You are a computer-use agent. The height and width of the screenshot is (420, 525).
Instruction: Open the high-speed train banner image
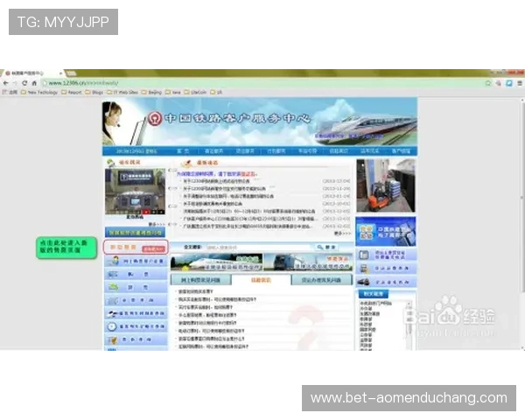(x=217, y=262)
